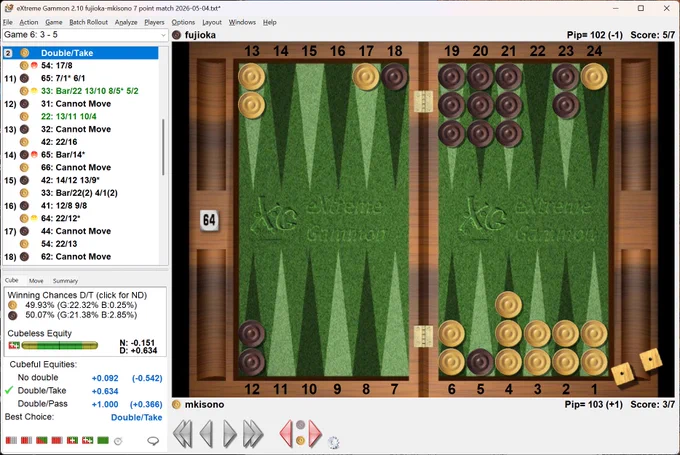
Task: Open the Game menu
Action: [x=54, y=22]
